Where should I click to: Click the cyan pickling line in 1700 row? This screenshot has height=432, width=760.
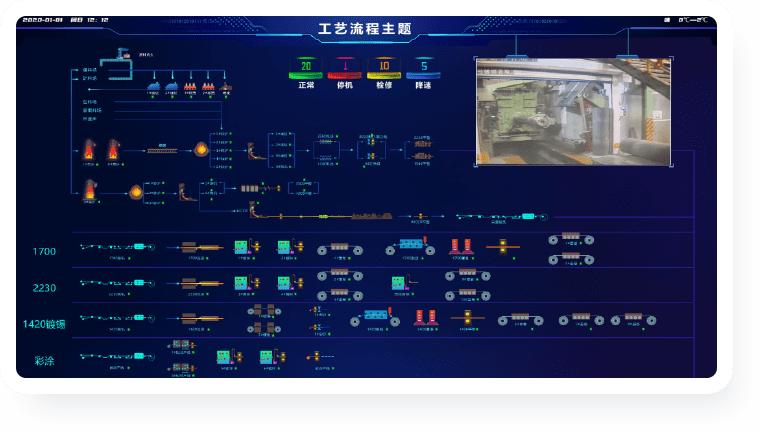[117, 247]
